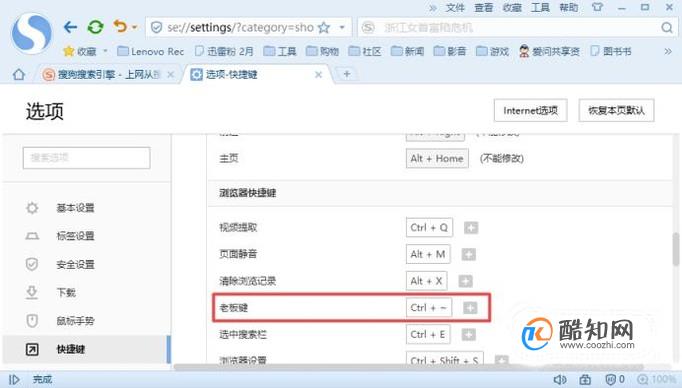Open 安全设置 in the sidebar
This screenshot has height=388, width=682.
click(x=75, y=264)
